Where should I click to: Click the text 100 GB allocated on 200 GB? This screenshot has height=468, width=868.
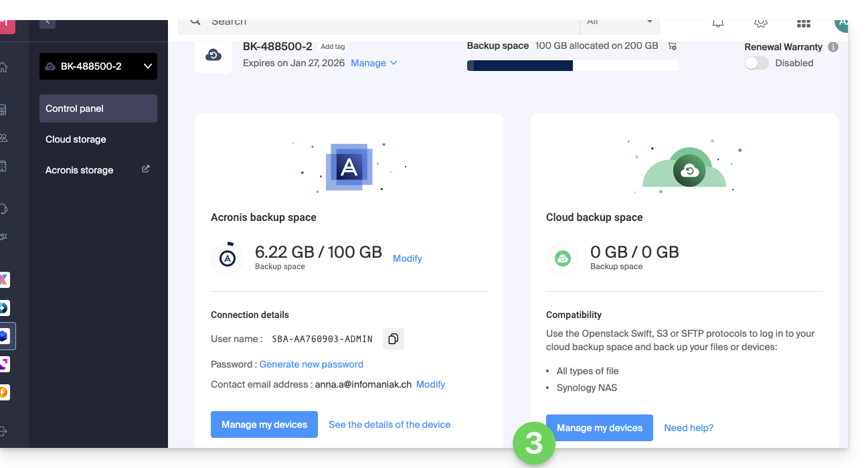click(597, 46)
